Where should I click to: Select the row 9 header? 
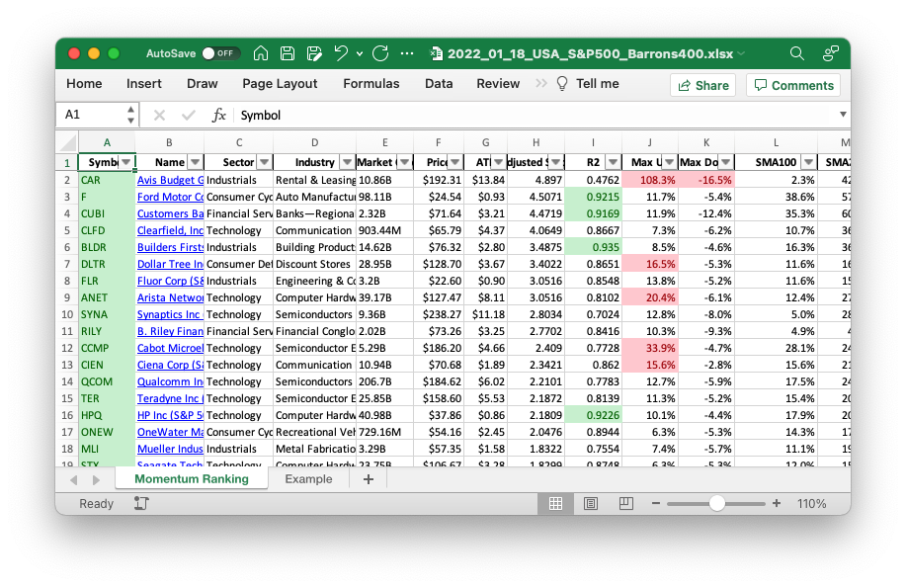(67, 297)
